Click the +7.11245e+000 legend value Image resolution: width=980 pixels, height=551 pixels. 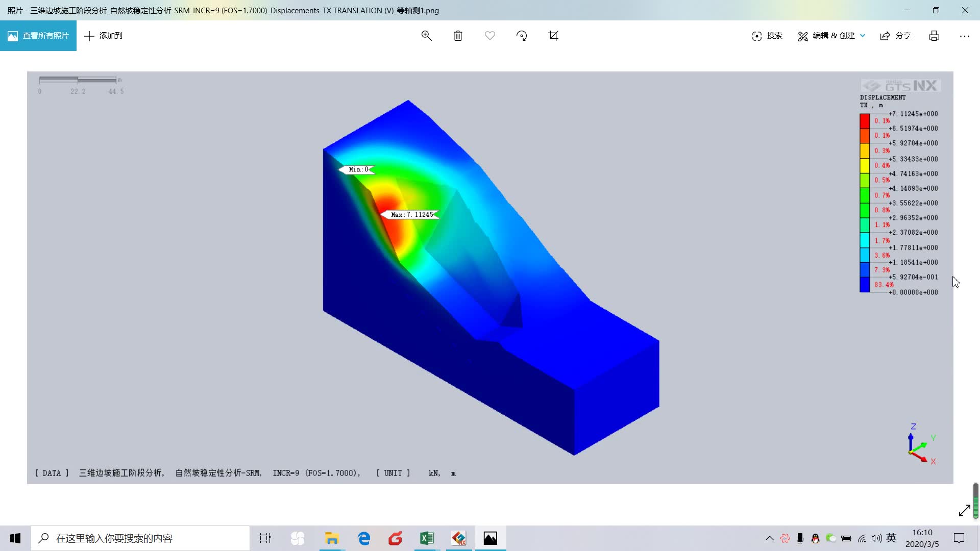[913, 114]
